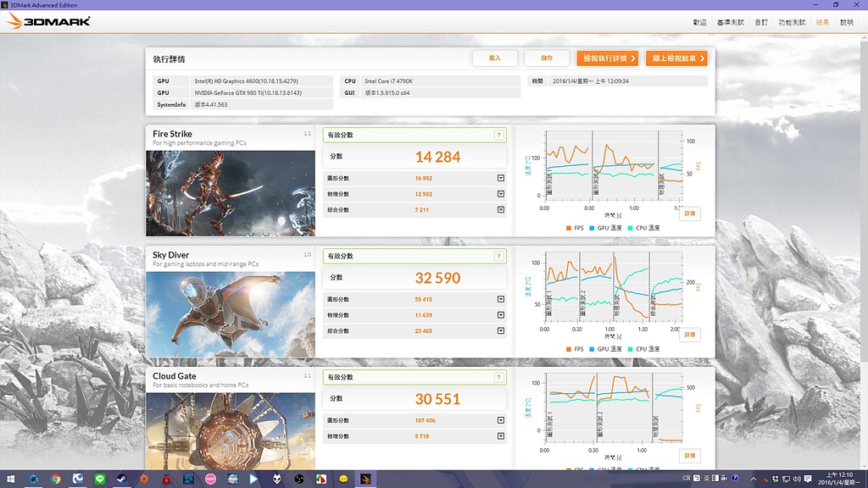Click the blue IME help question mark icon
The image size is (868, 488).
pyautogui.click(x=735, y=478)
